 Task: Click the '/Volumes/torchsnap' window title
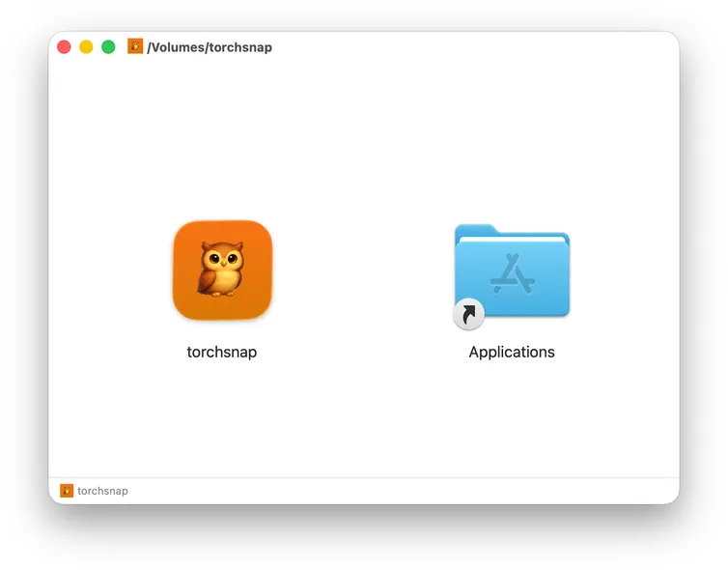(x=210, y=47)
